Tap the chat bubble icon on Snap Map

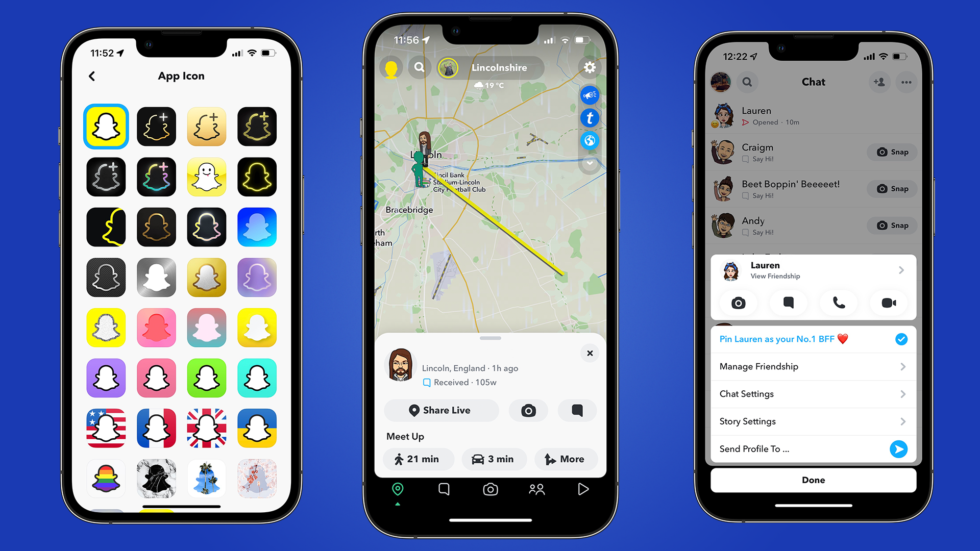pyautogui.click(x=577, y=410)
